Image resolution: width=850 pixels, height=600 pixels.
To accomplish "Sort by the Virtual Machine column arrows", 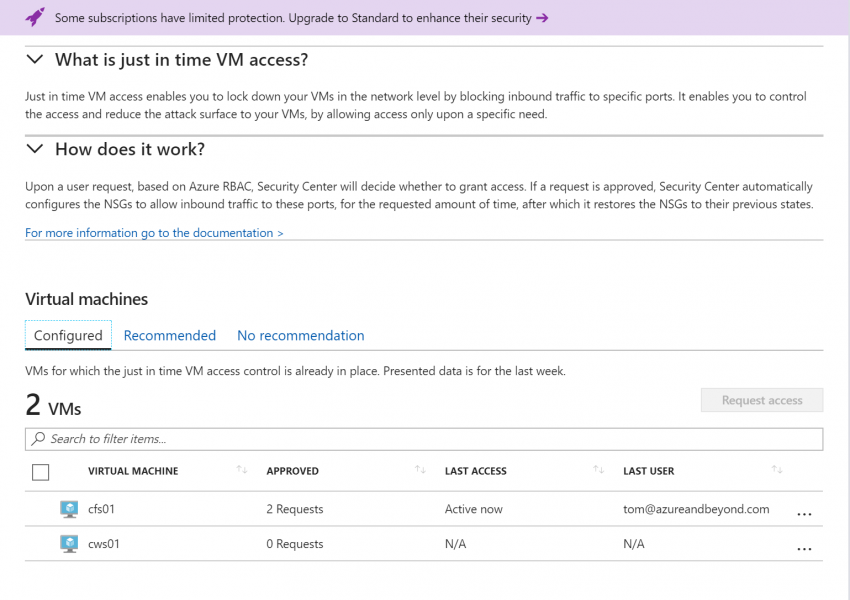I will (x=241, y=470).
